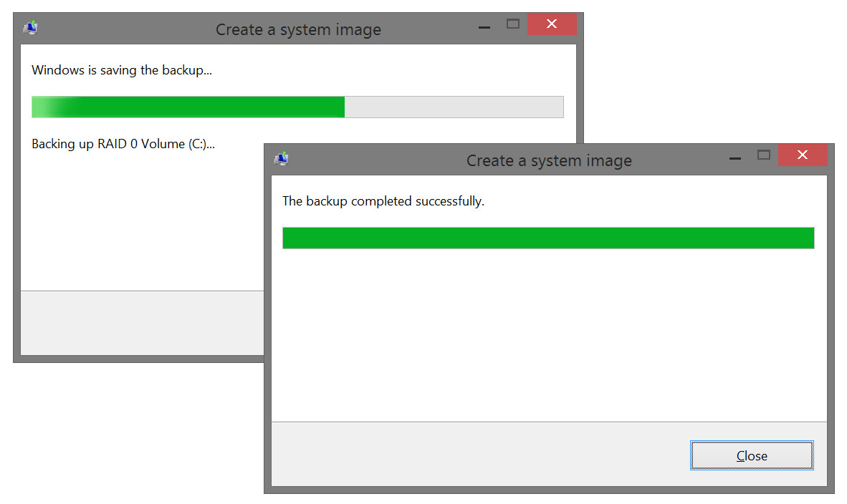Viewport: 847px width, 504px height.
Task: Click the front window title 'Create a system image'
Action: pos(549,161)
